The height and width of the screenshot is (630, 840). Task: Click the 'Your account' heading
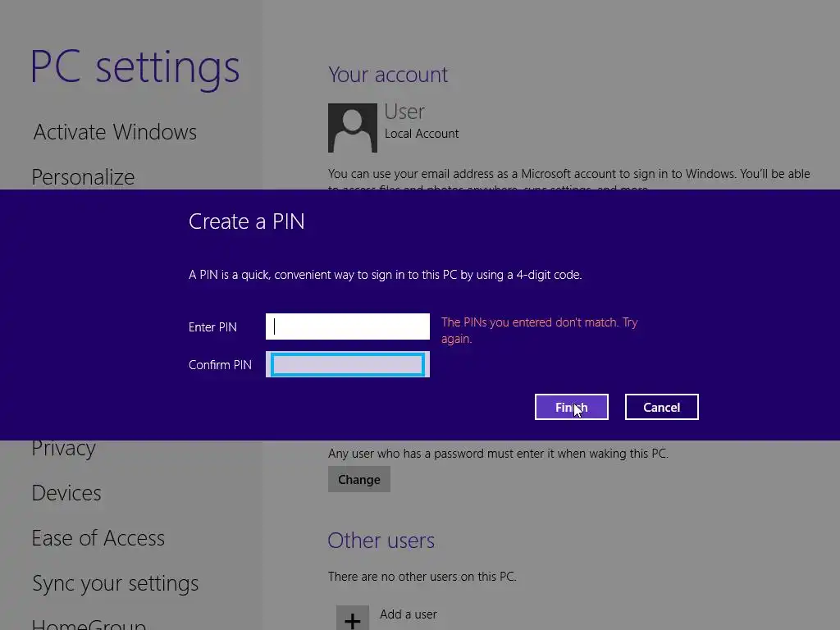point(388,75)
